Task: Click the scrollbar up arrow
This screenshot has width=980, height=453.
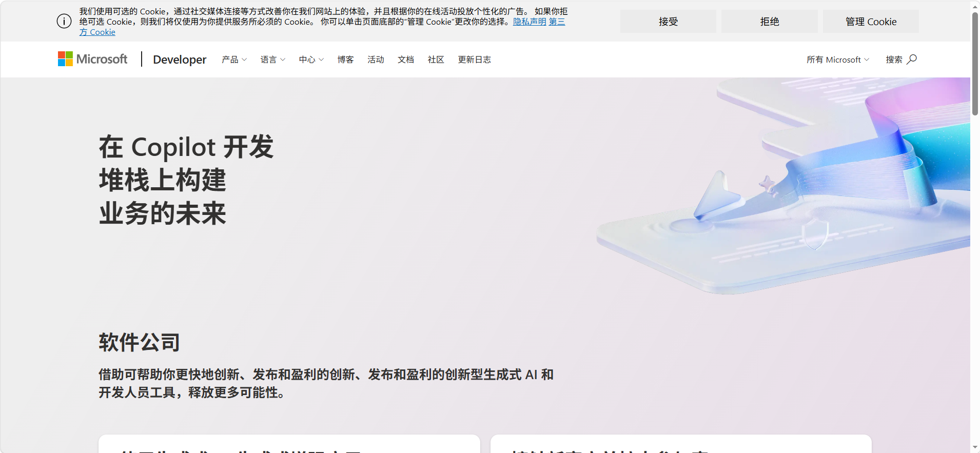Action: tap(975, 6)
